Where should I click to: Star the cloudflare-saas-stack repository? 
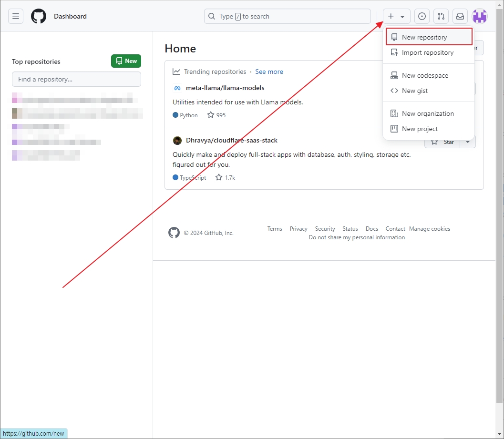pyautogui.click(x=442, y=142)
